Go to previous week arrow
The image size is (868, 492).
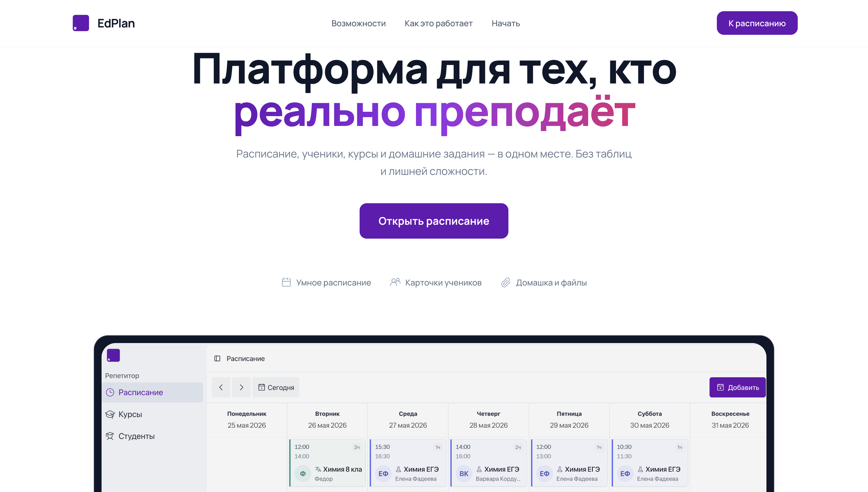click(221, 387)
